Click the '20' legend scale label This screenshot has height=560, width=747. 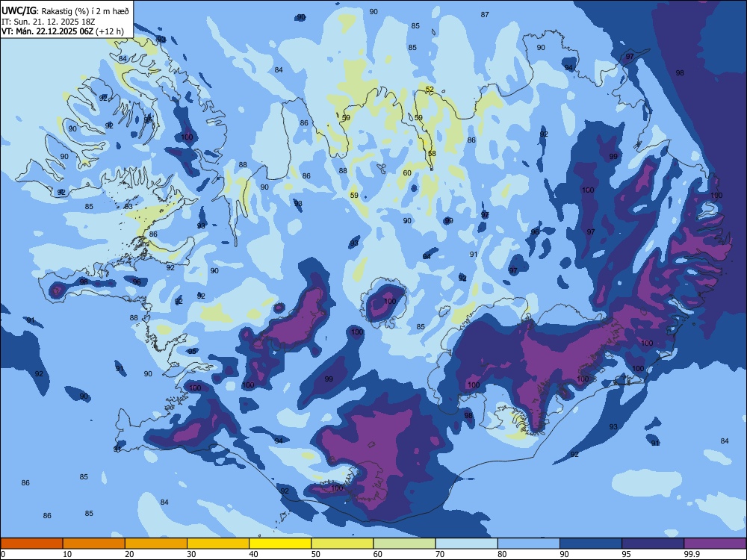(x=129, y=554)
